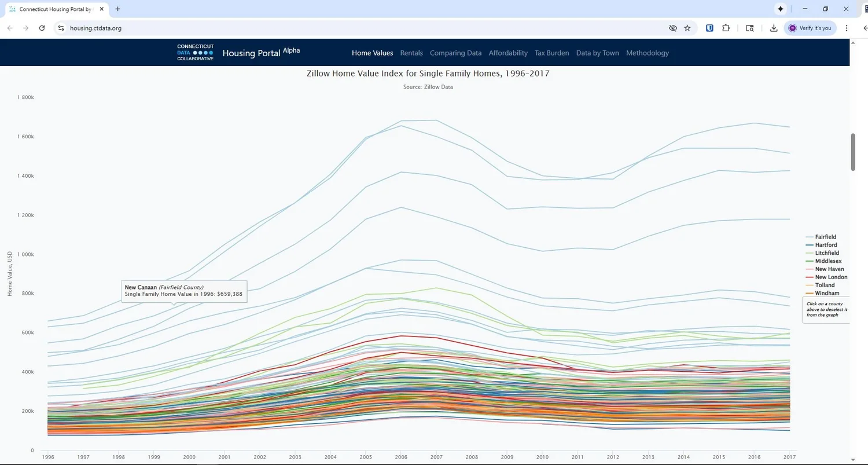Open the Methodology page link

647,53
